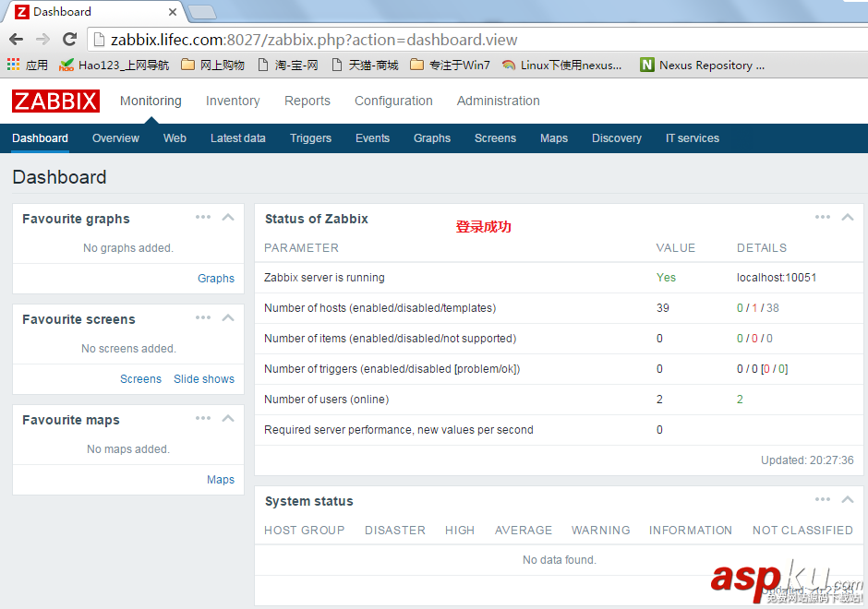Open the Configuration menu
Image resolution: width=868 pixels, height=609 pixels.
[393, 101]
